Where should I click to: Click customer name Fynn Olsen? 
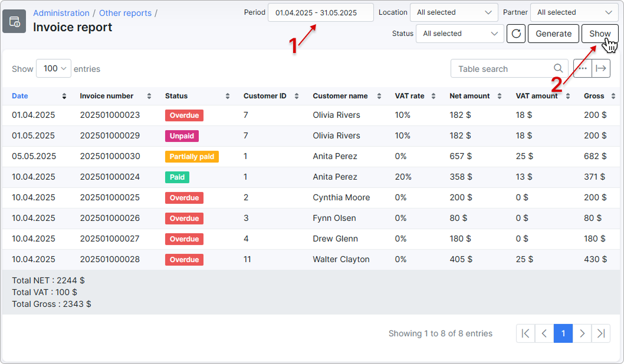[x=334, y=218]
